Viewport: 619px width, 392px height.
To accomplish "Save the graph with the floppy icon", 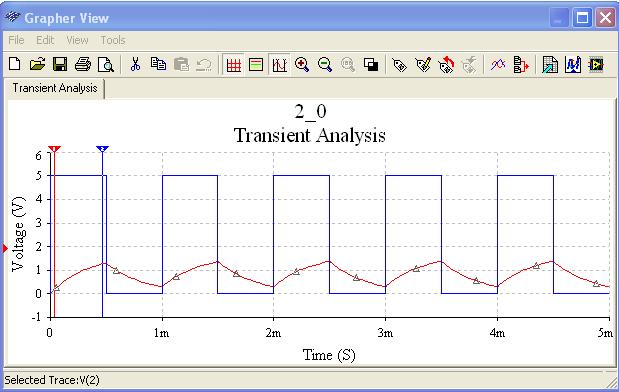I will (x=60, y=64).
